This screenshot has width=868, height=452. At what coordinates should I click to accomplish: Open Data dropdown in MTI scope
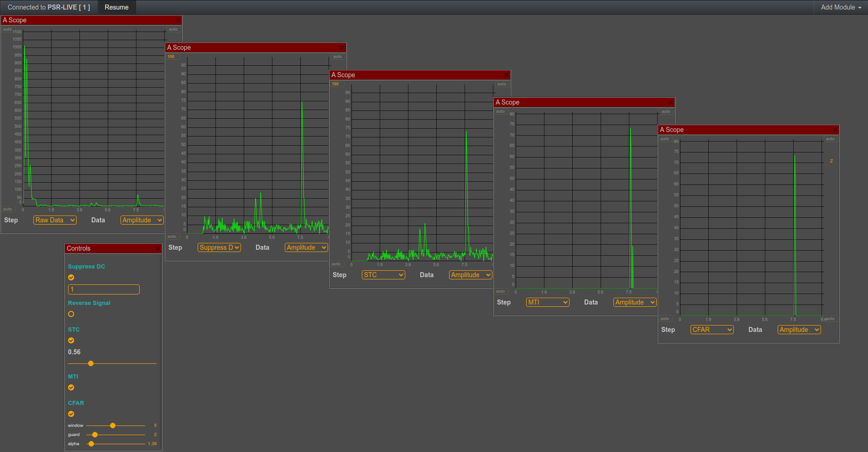pos(635,302)
